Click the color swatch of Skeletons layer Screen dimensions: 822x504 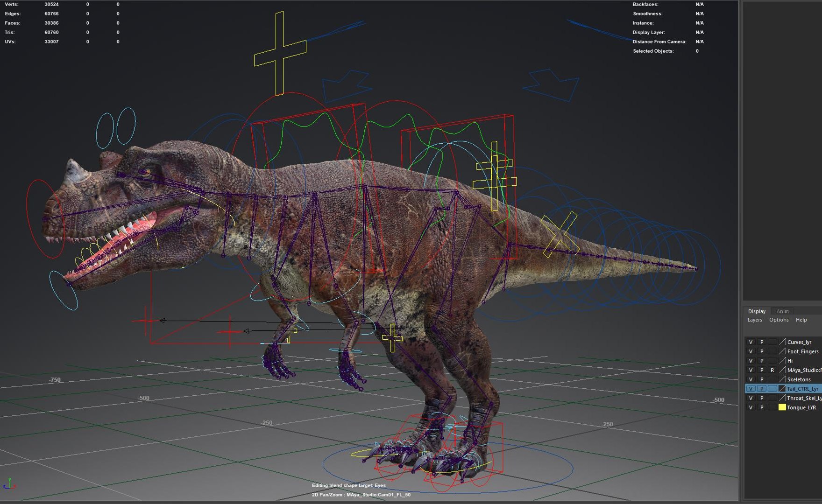(x=782, y=379)
